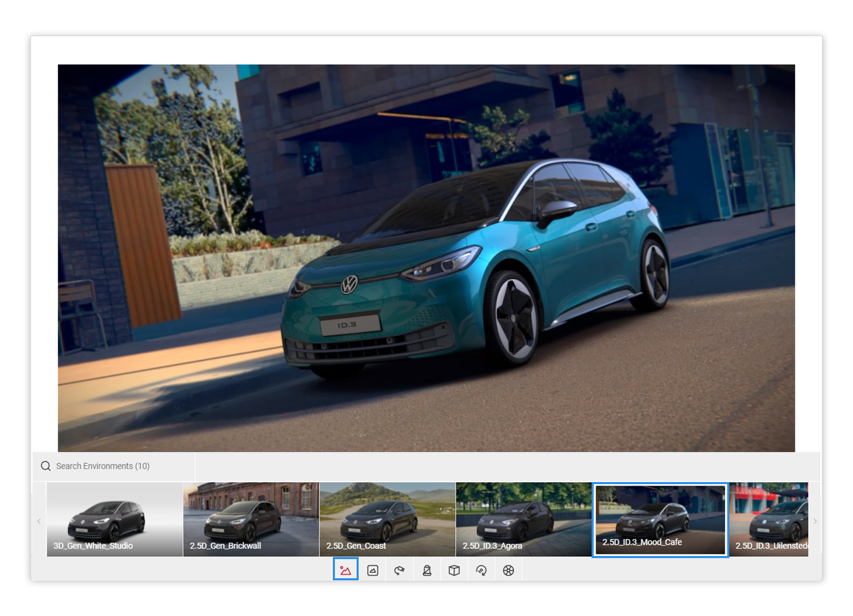Select the 2.5D_ID.3_Uilenstede environment thumbnail
This screenshot has height=616, width=853.
coord(769,519)
